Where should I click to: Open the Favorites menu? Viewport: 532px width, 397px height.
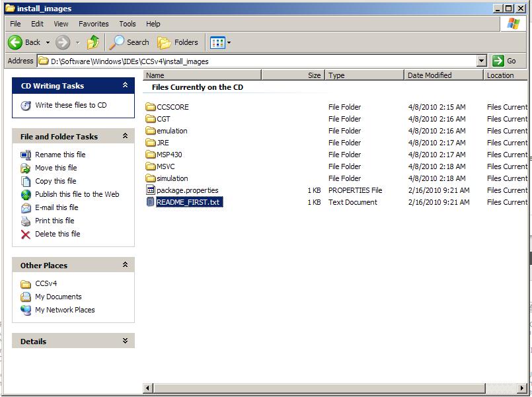click(94, 24)
